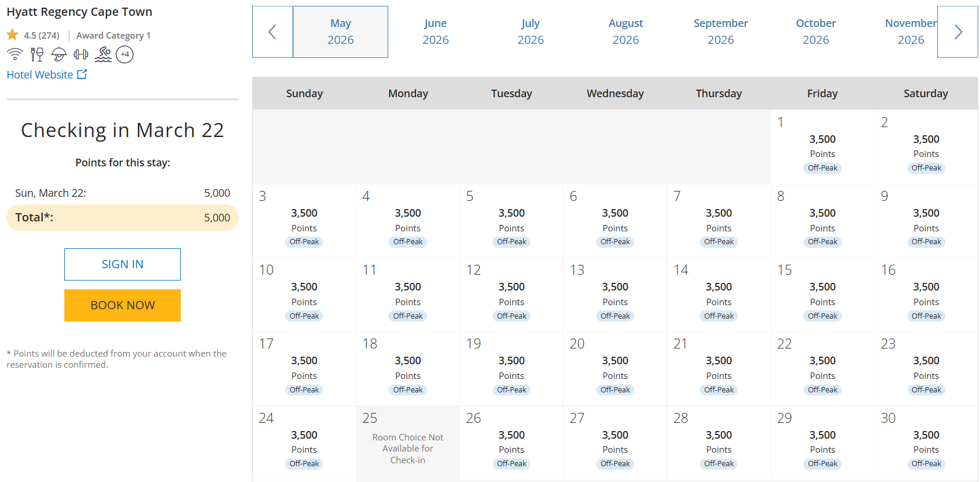Pick Saturday May 23 date cell
Viewport: 980px width, 482px height.
(x=926, y=369)
